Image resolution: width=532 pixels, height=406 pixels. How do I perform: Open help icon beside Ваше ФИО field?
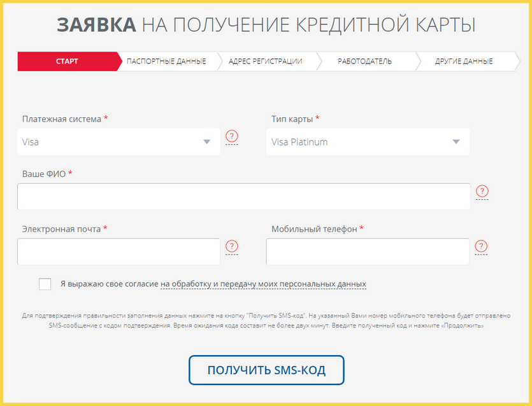[482, 191]
